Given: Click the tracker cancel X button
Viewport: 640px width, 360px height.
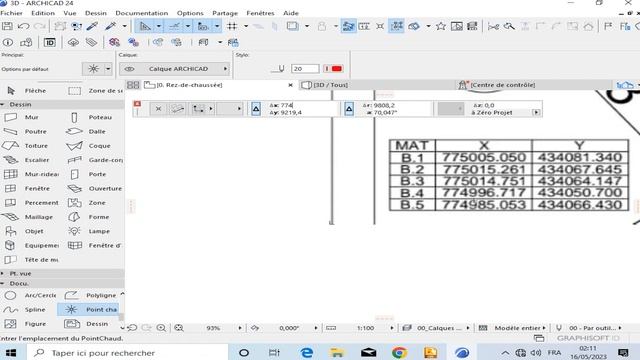Looking at the screenshot, I should [158, 109].
